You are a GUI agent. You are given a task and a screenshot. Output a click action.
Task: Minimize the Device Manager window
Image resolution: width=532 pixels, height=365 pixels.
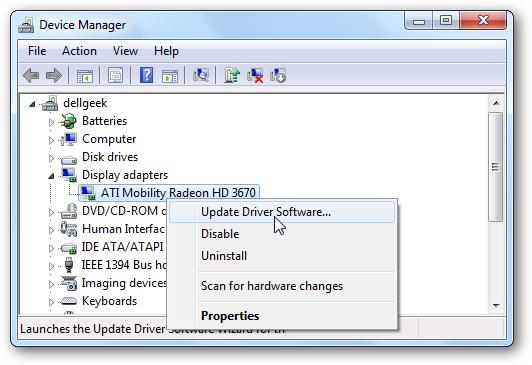click(x=419, y=21)
